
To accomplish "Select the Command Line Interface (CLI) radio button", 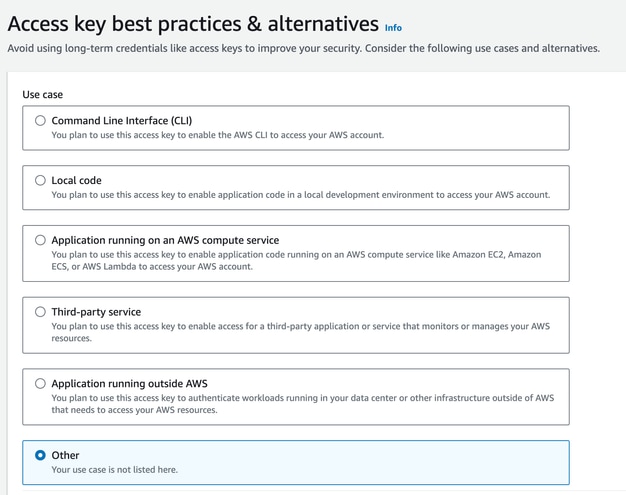I will (40, 121).
